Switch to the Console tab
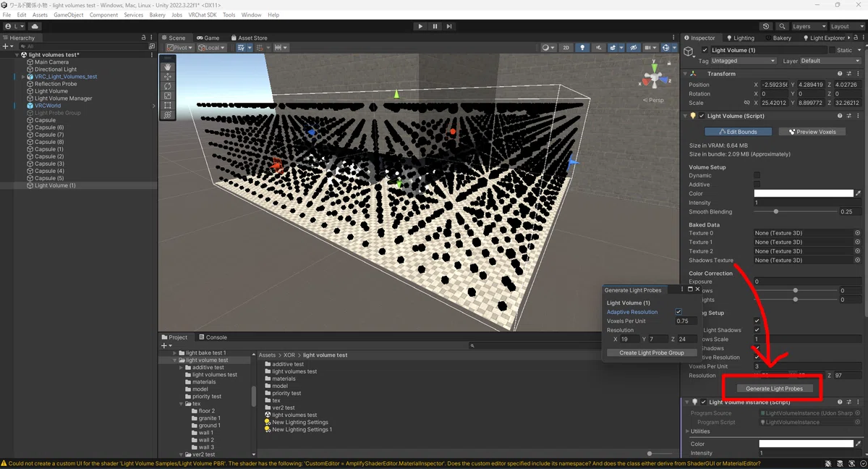This screenshot has width=868, height=469. (213, 337)
